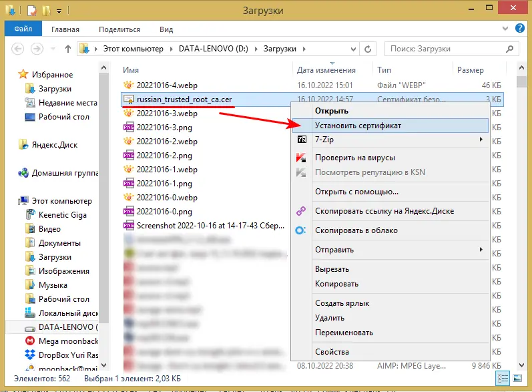Expand the 7-Zip submenu arrow
The width and height of the screenshot is (532, 392).
click(481, 139)
